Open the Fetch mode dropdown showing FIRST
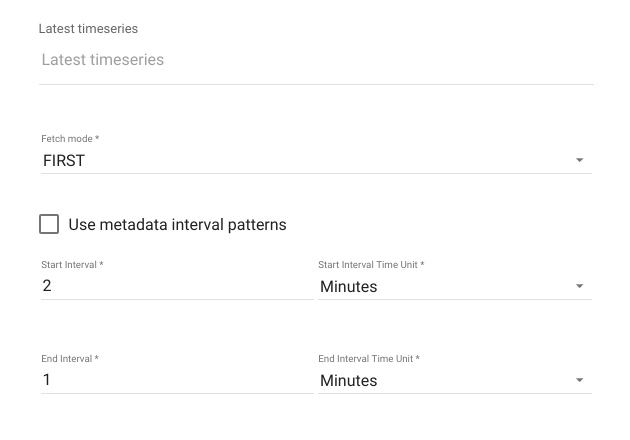 [x=316, y=161]
